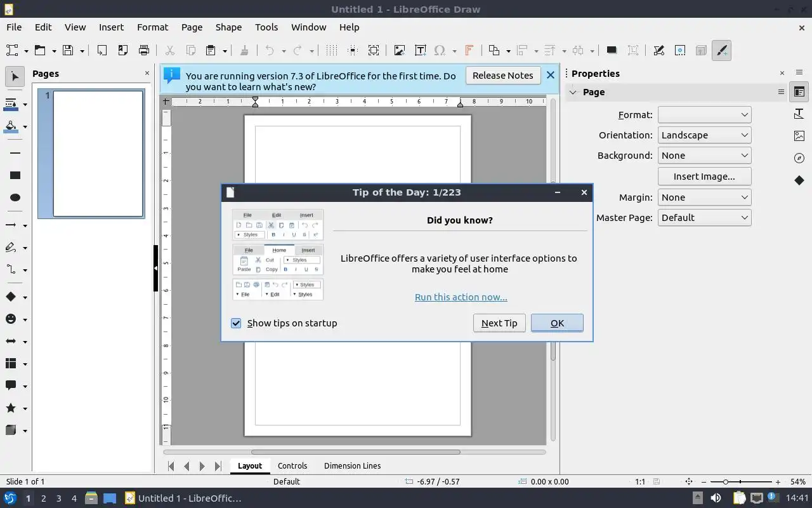
Task: Switch to Dimension Lines layer tab
Action: [x=352, y=465]
